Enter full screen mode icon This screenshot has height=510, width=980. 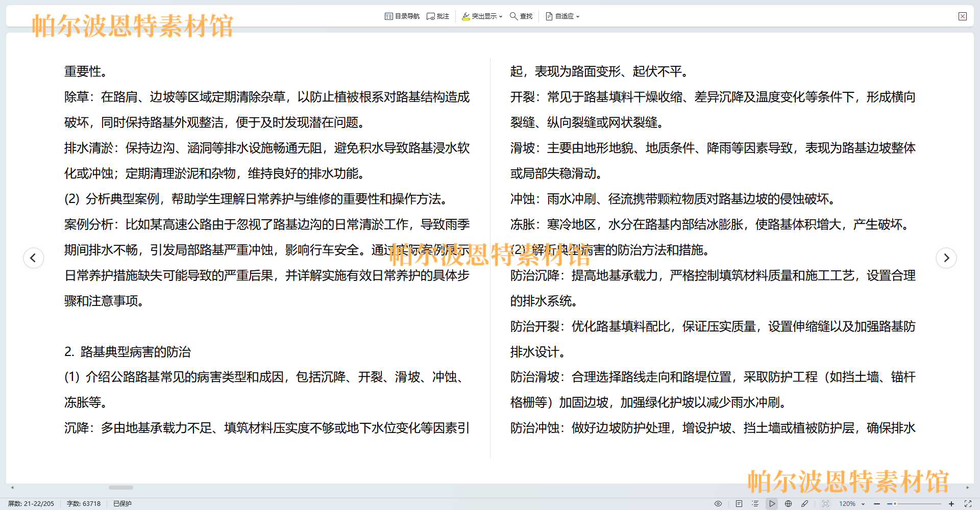(968, 503)
